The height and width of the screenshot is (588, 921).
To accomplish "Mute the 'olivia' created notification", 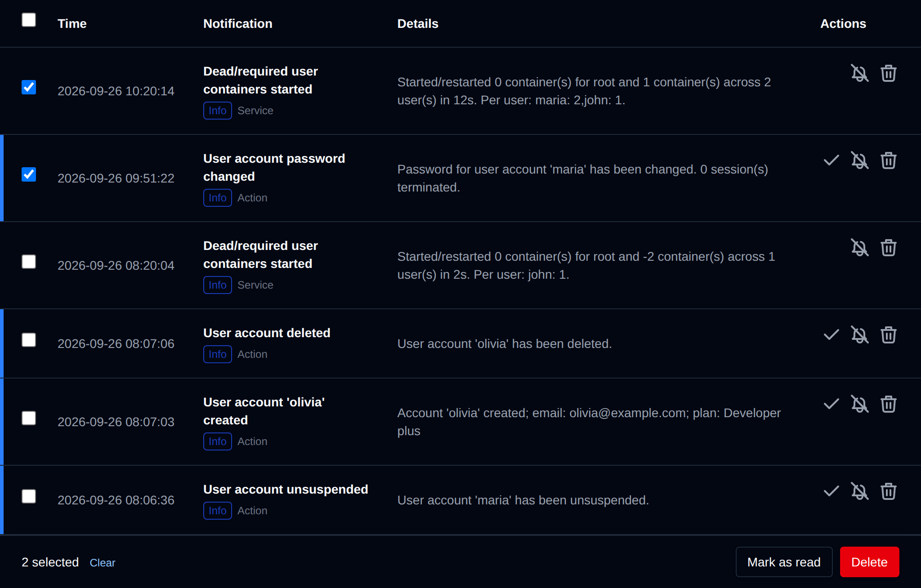I will coord(859,404).
